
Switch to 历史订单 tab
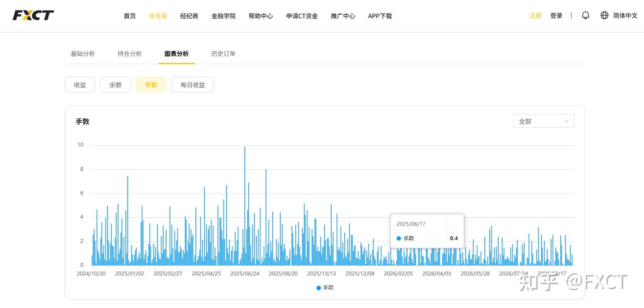click(x=223, y=54)
